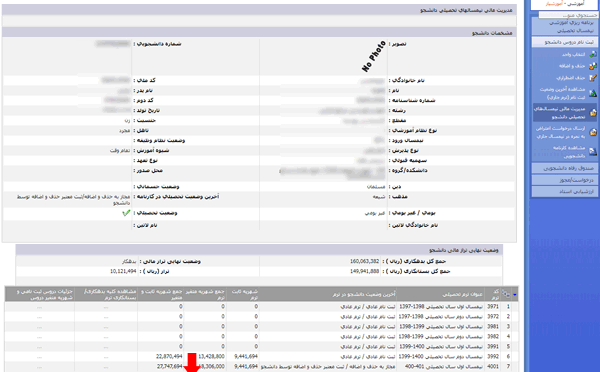
Task: Click the No Photo student picture
Action: click(x=373, y=56)
